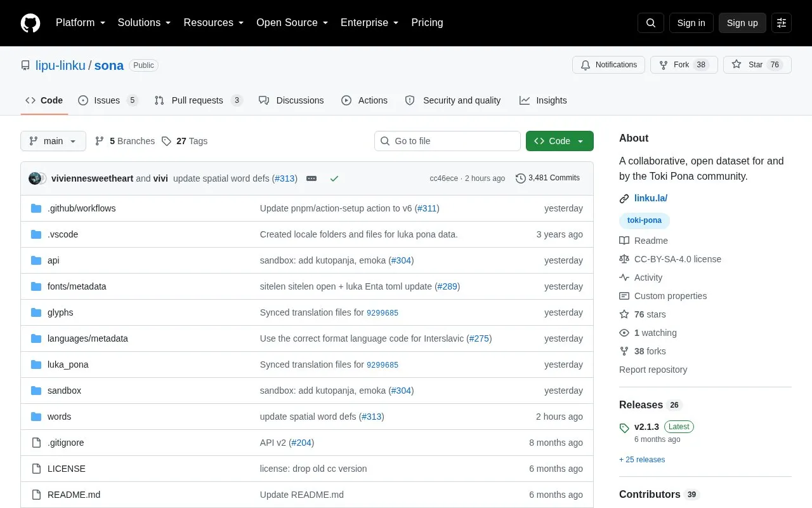
Task: Click the search magnifier button
Action: click(x=651, y=23)
